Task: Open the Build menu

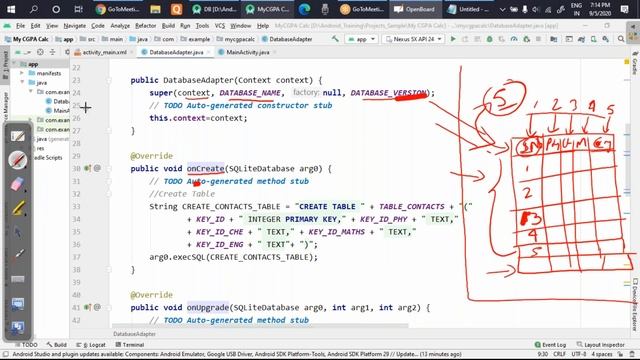Action: (168, 26)
